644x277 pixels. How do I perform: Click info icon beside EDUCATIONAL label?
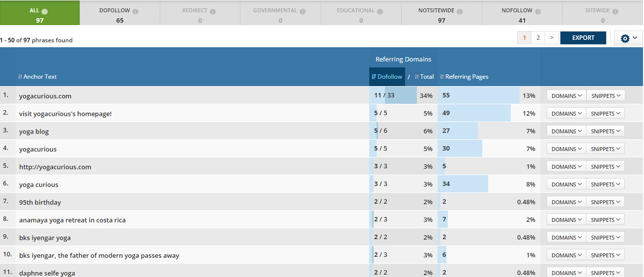(x=380, y=11)
